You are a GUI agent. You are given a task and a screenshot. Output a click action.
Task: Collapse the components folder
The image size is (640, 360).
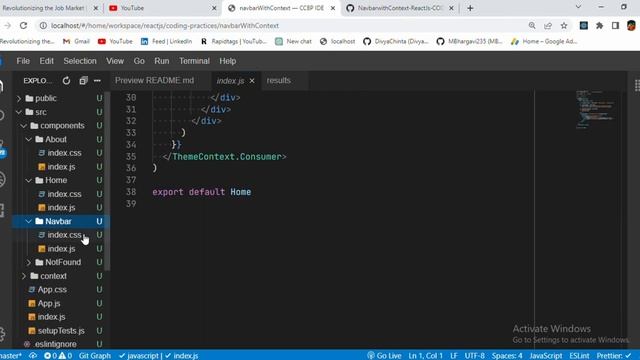click(62, 125)
